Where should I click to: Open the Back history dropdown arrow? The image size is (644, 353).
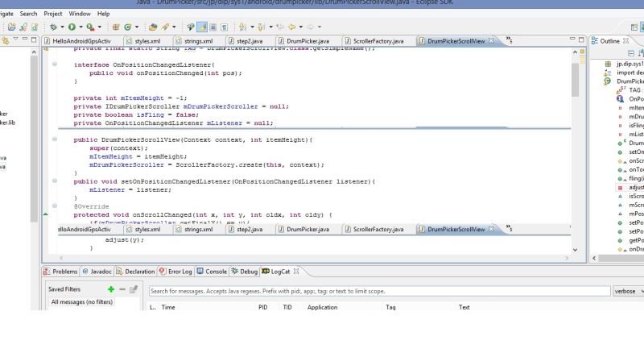pyautogui.click(x=300, y=27)
